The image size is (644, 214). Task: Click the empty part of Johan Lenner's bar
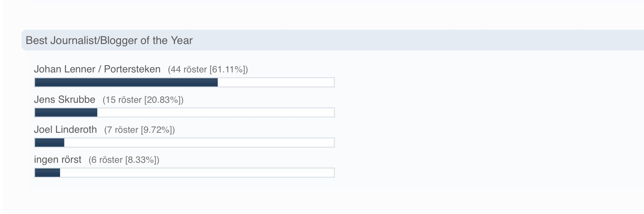point(276,82)
